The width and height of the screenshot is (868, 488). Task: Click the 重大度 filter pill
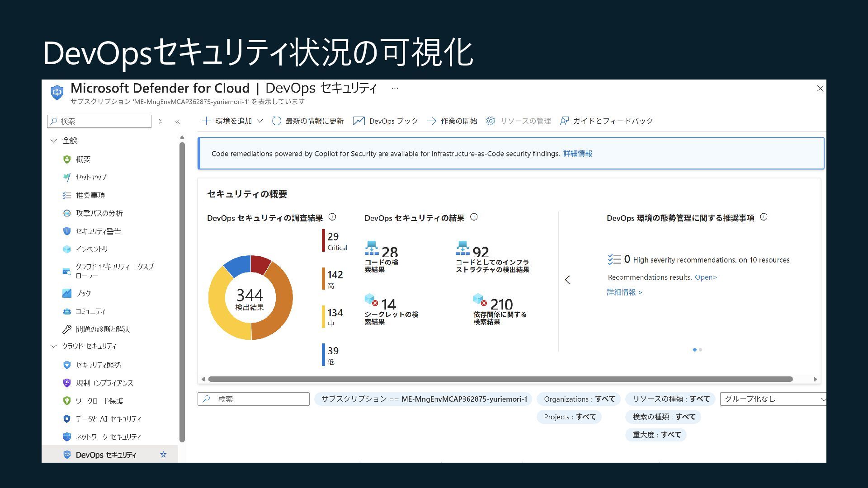coord(656,435)
